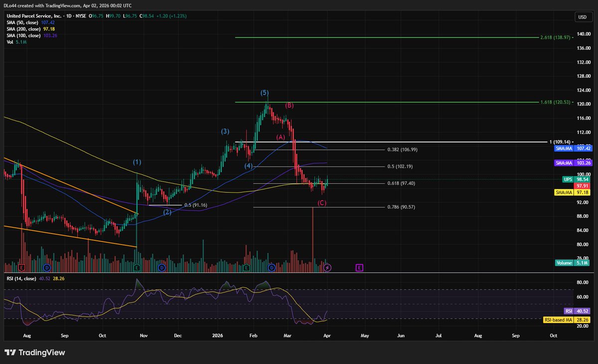The image size is (598, 364).
Task: Click the blue wave (3) label
Action: [x=225, y=131]
